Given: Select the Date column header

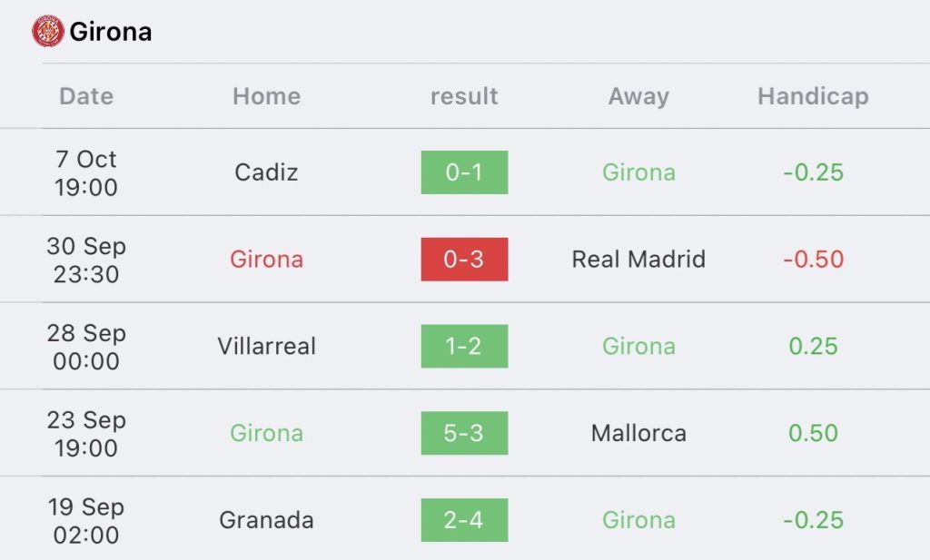Looking at the screenshot, I should 86,96.
